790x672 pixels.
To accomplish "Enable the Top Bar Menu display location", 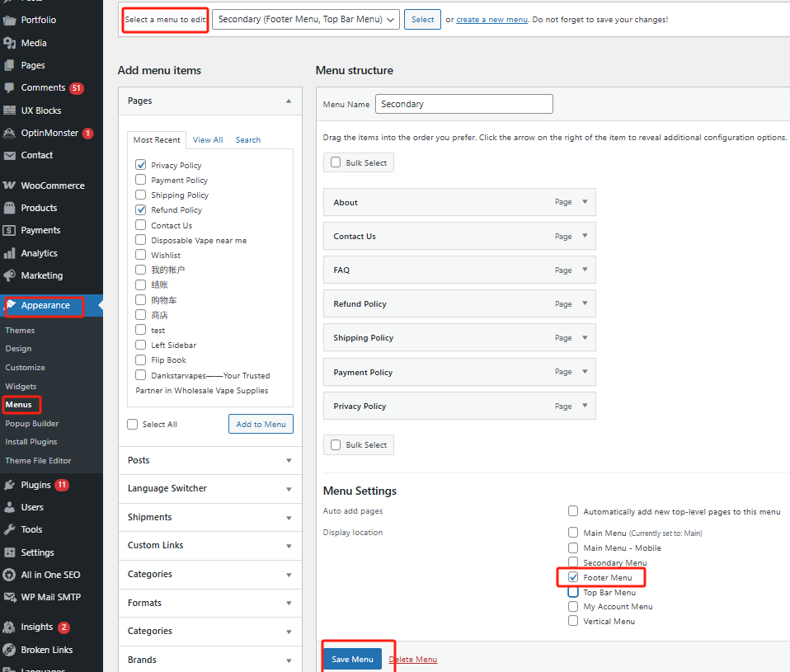I will [573, 592].
